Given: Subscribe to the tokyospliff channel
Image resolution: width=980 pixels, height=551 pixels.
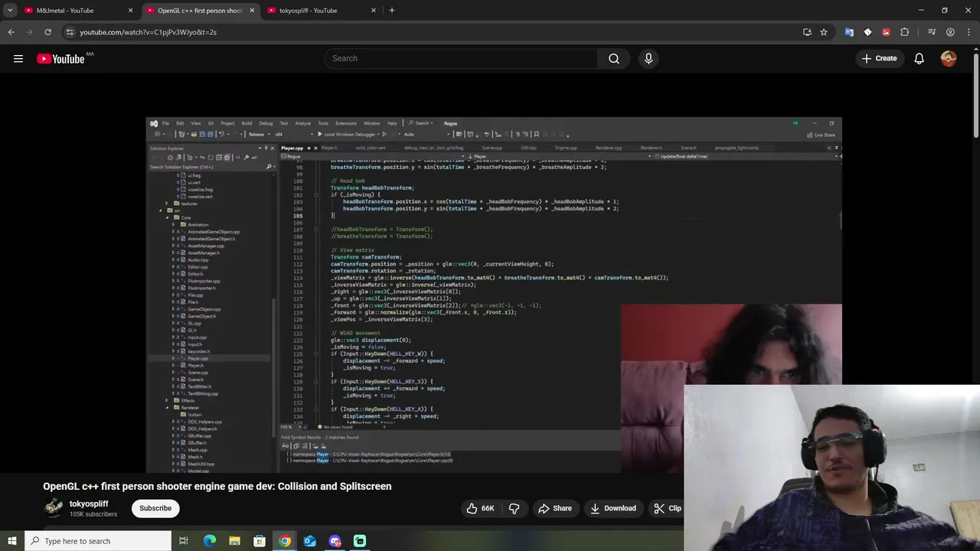Looking at the screenshot, I should pyautogui.click(x=155, y=508).
